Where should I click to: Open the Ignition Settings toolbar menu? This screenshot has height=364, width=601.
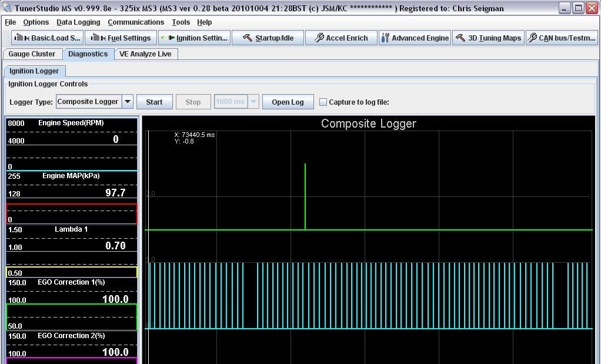(194, 38)
